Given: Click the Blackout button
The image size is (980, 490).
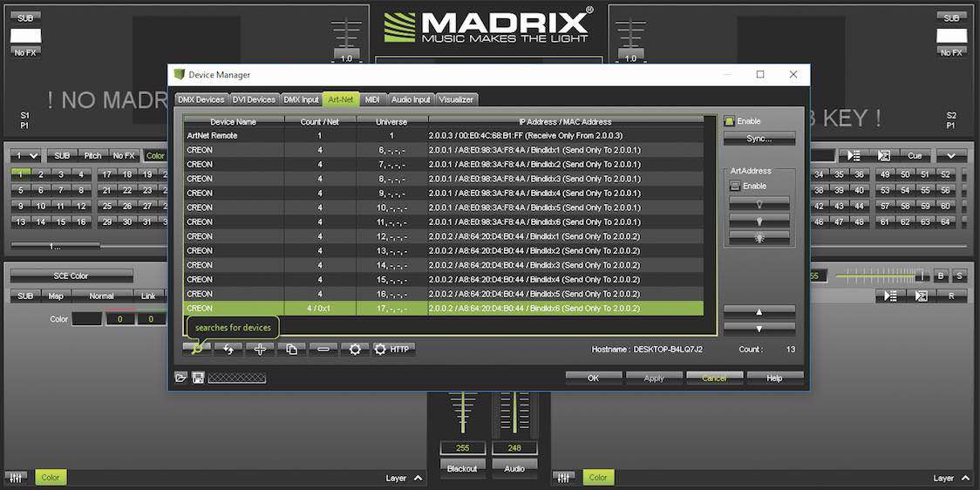Looking at the screenshot, I should point(462,468).
